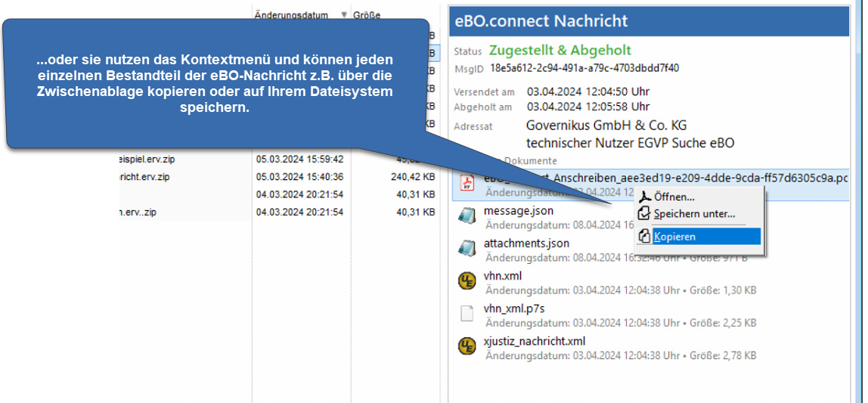
Task: Click the copy icon next to Kopieren
Action: click(x=644, y=237)
